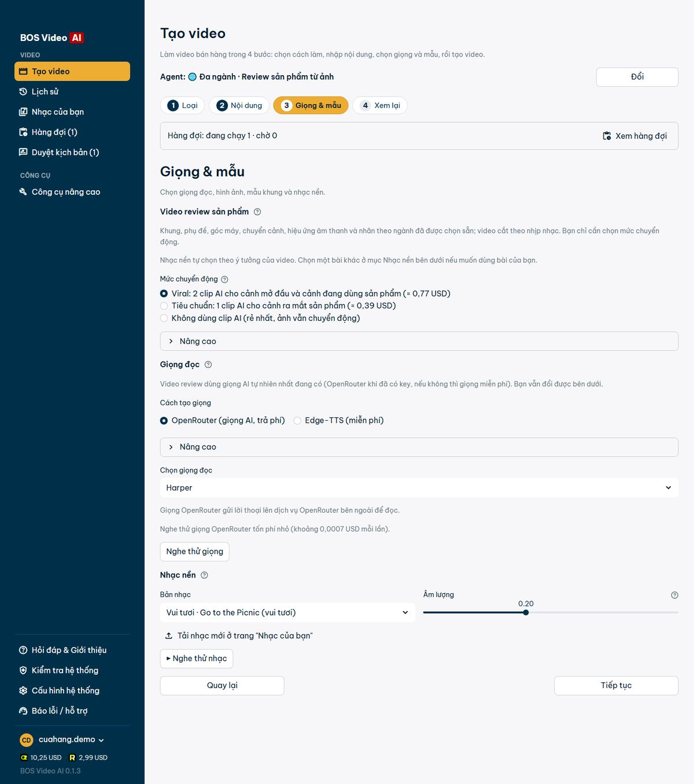Click the headset icon beside Báo lỗi / hỗ trợ
This screenshot has height=784, width=694.
[23, 711]
